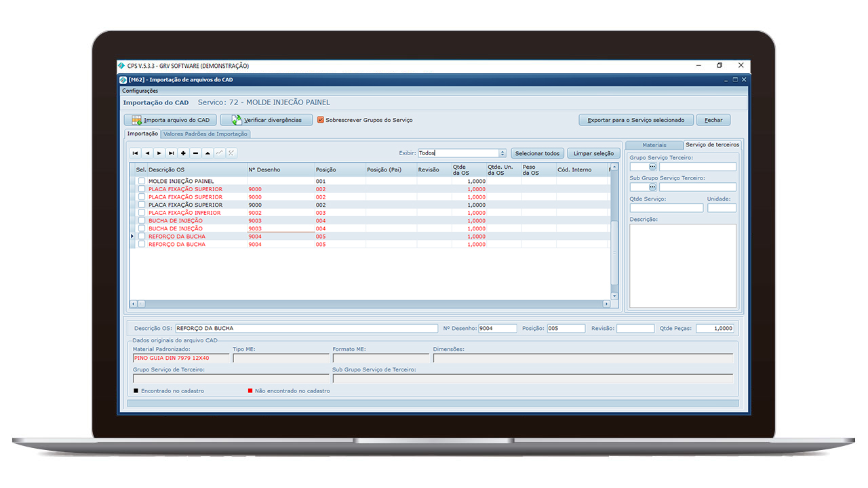
Task: Switch to the Importação tab
Action: pos(143,134)
